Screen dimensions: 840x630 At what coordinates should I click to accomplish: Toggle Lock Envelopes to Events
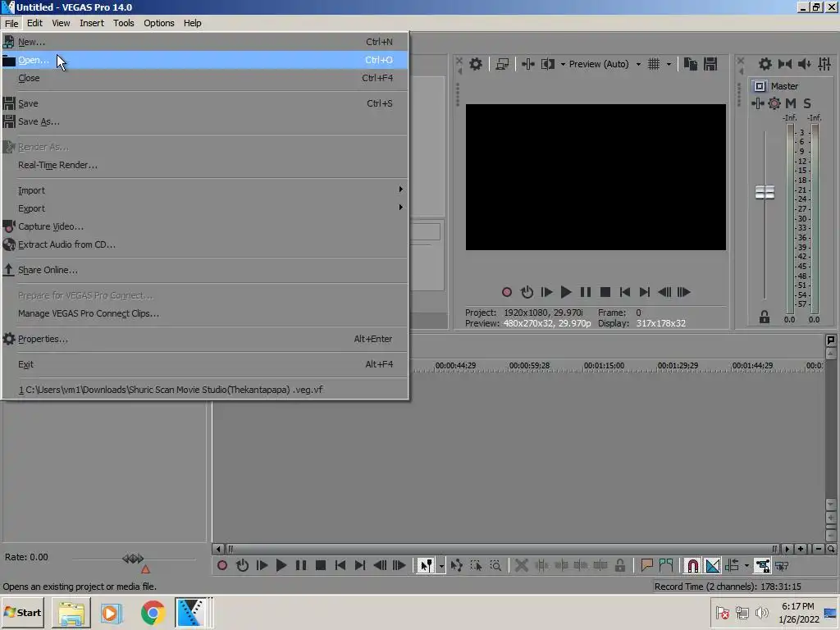tap(762, 565)
